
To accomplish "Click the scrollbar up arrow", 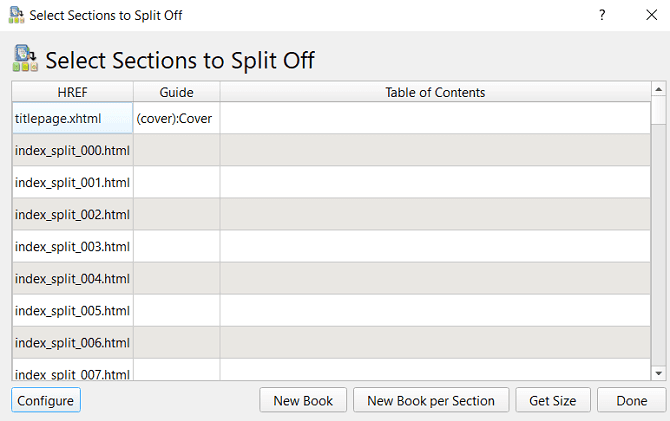I will 658,90.
